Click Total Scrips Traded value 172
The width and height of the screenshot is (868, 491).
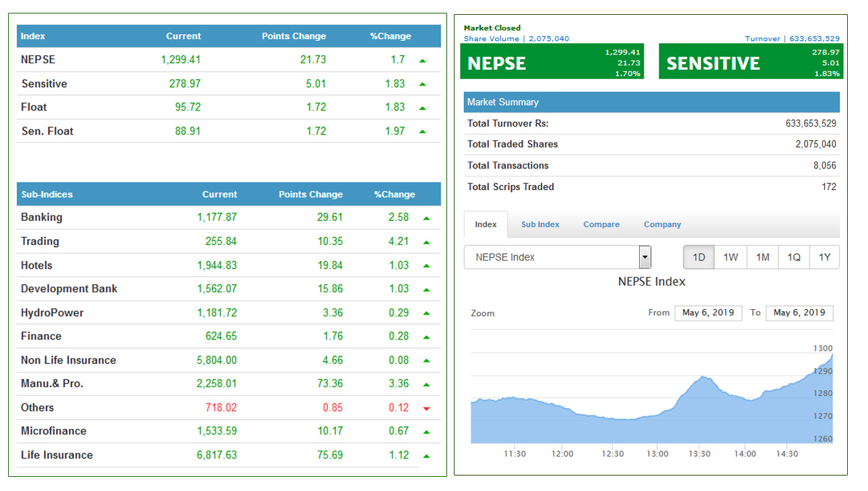click(x=829, y=187)
